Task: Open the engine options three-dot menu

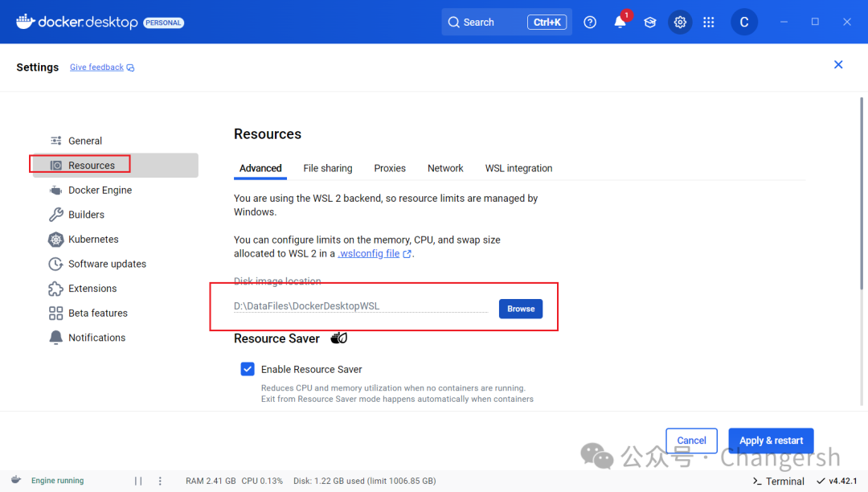Action: click(x=160, y=481)
